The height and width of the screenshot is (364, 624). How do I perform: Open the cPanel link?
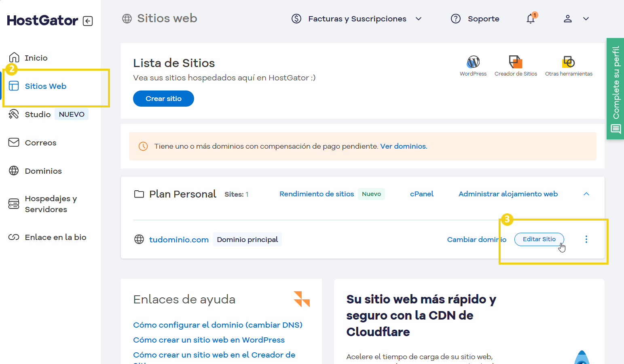tap(422, 194)
